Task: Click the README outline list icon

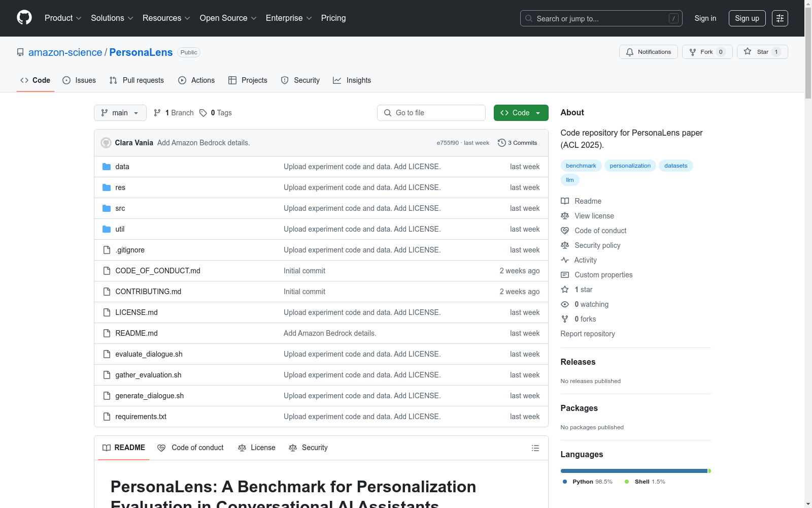Action: coord(535,448)
